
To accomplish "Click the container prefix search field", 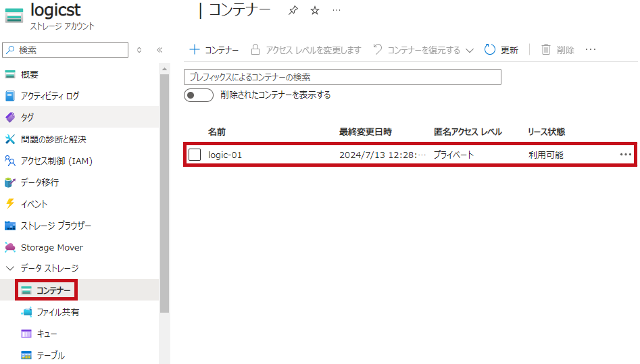I will pyautogui.click(x=342, y=77).
